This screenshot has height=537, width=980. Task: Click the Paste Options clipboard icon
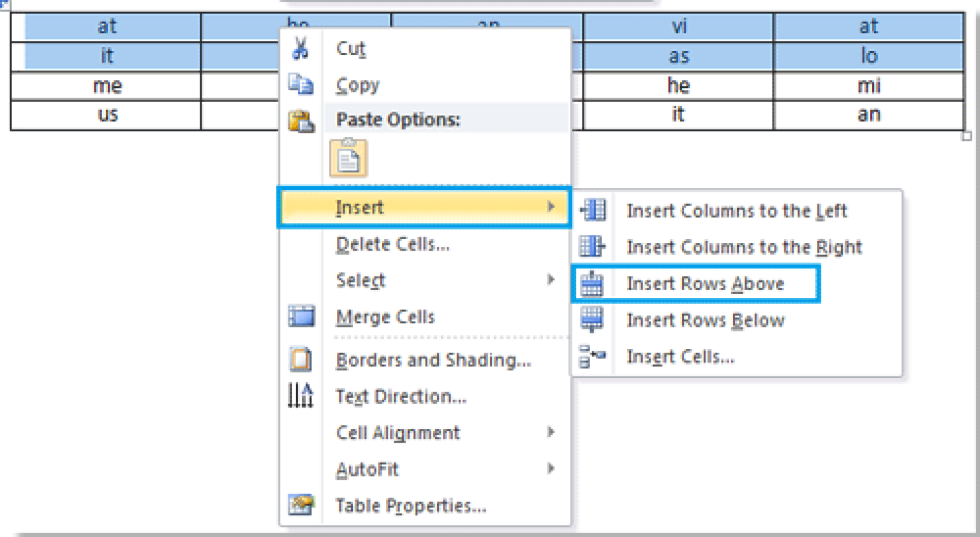pyautogui.click(x=300, y=120)
